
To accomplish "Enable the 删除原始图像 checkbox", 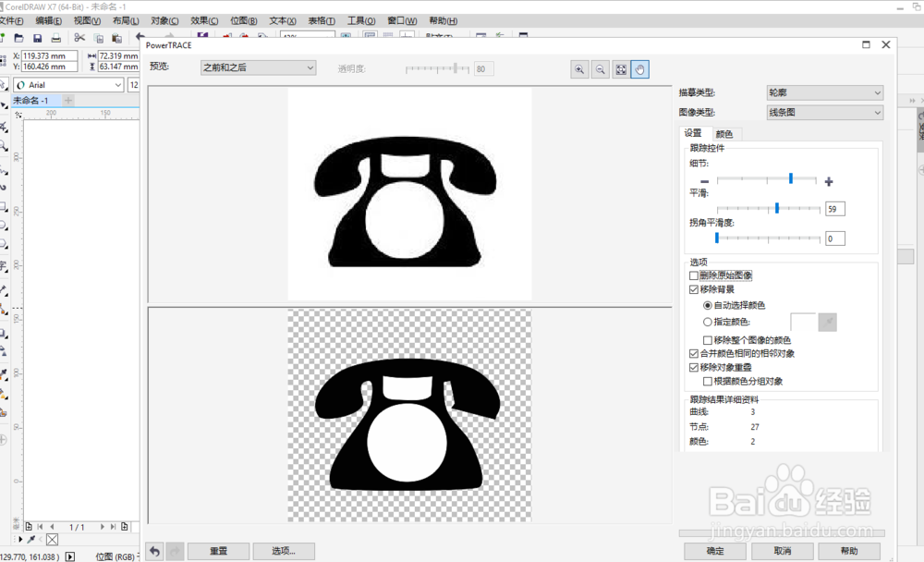I will click(x=694, y=275).
